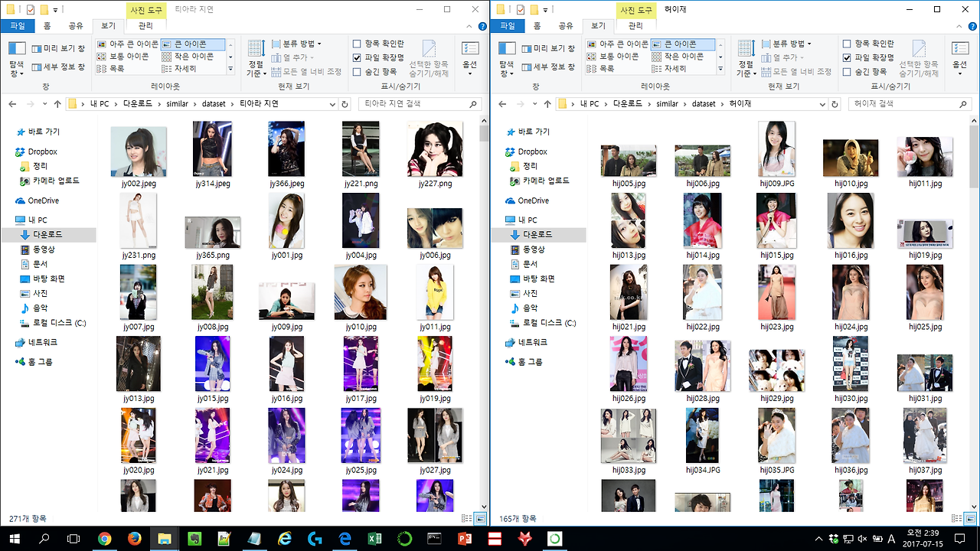Open 옵션 in 허이재 window ribbon
This screenshot has height=551, width=980.
pyautogui.click(x=960, y=58)
